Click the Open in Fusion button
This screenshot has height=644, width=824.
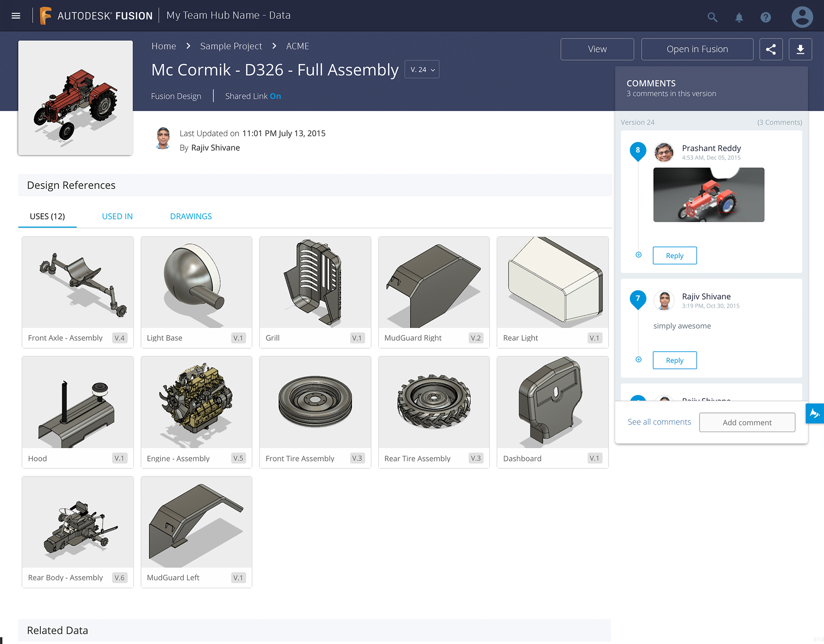point(697,49)
